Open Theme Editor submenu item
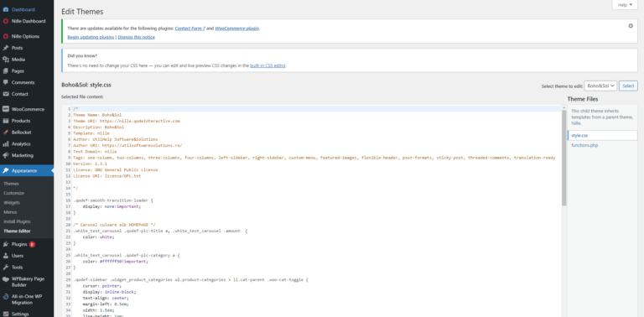644x317 pixels. click(x=17, y=231)
